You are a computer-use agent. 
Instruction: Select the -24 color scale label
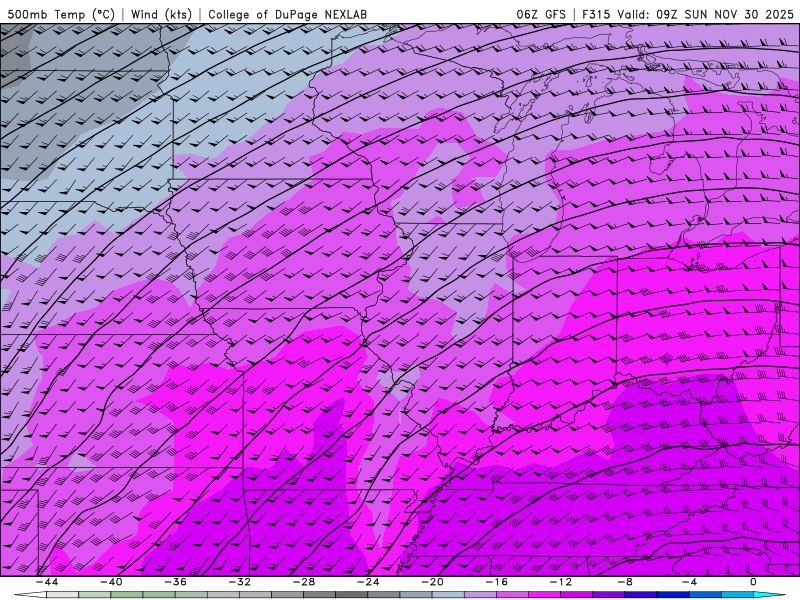(x=368, y=582)
